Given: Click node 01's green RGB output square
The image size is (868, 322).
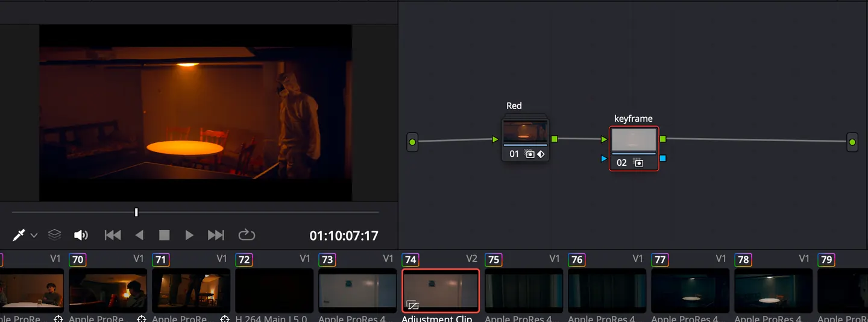Looking at the screenshot, I should click(555, 139).
